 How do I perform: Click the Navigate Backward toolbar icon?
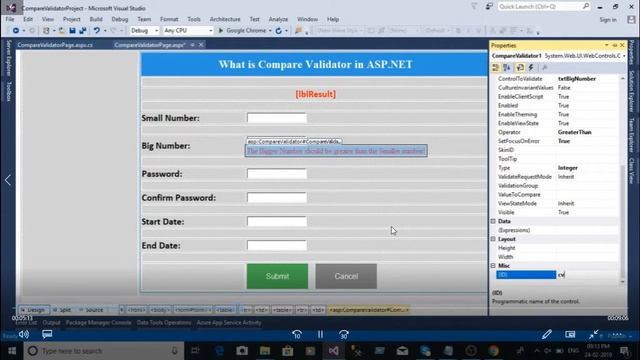[x=16, y=31]
